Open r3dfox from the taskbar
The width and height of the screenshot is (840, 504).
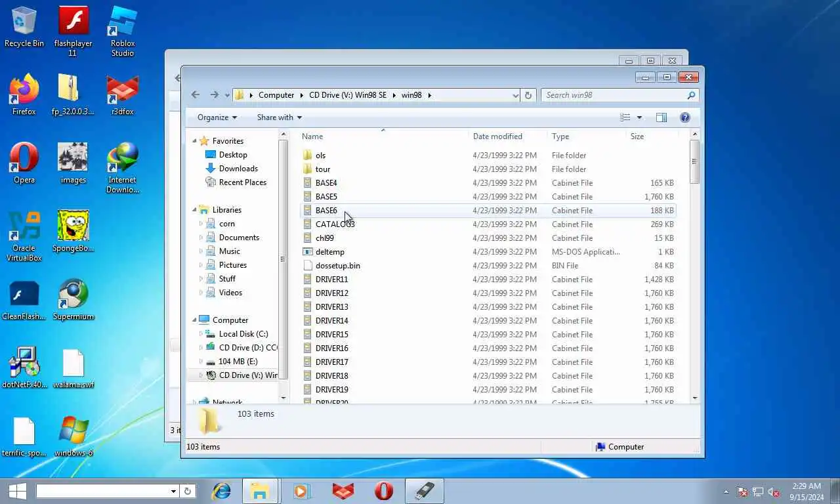343,491
